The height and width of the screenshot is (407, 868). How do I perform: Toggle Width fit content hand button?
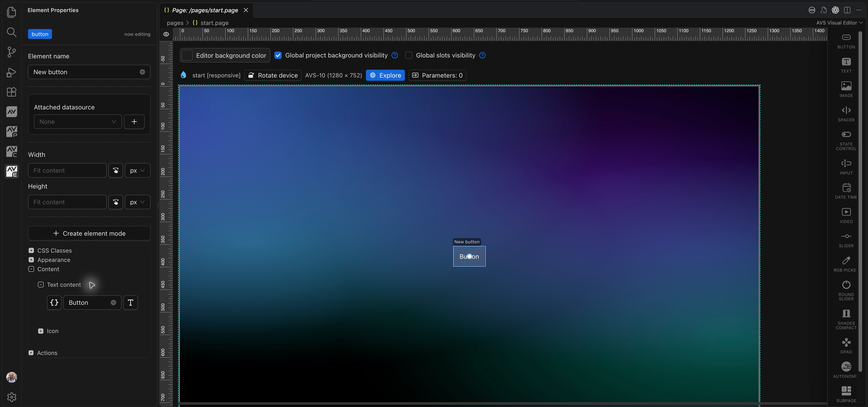(116, 170)
